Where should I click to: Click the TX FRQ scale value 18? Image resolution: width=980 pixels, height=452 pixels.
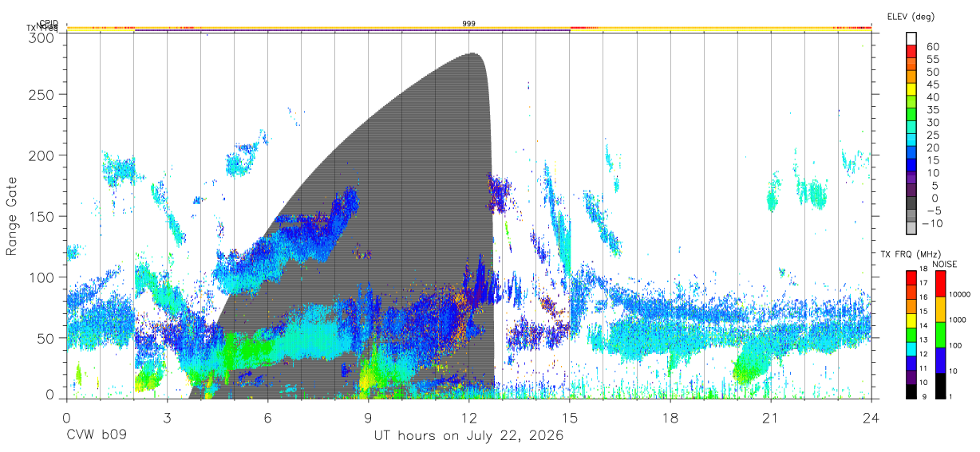point(924,270)
